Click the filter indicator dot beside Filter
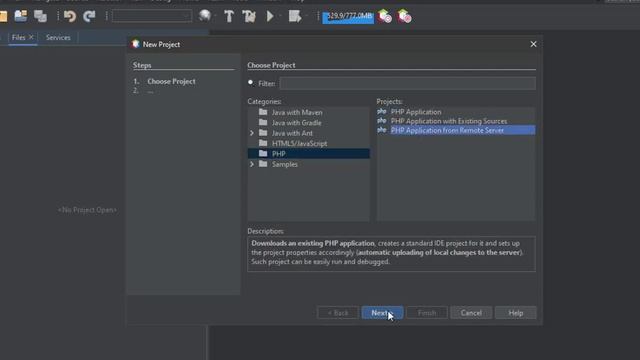The image size is (640, 360). click(250, 82)
